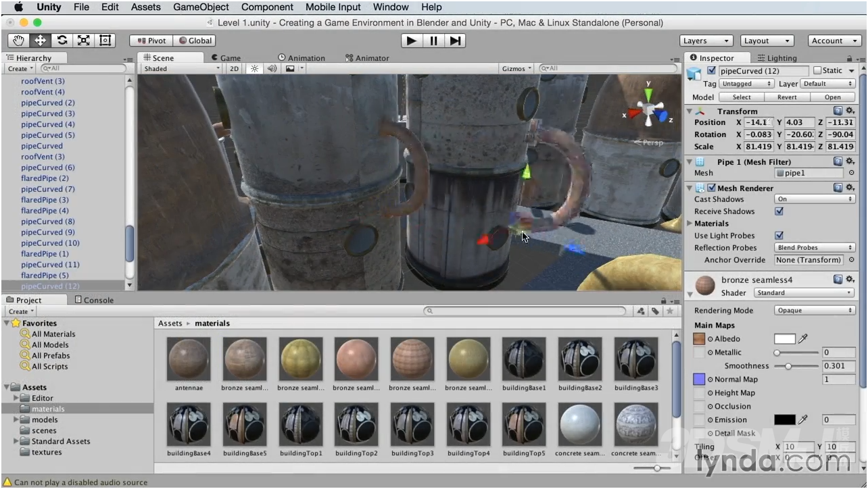This screenshot has width=868, height=489.
Task: Click search by type icon in Project
Action: pos(640,311)
